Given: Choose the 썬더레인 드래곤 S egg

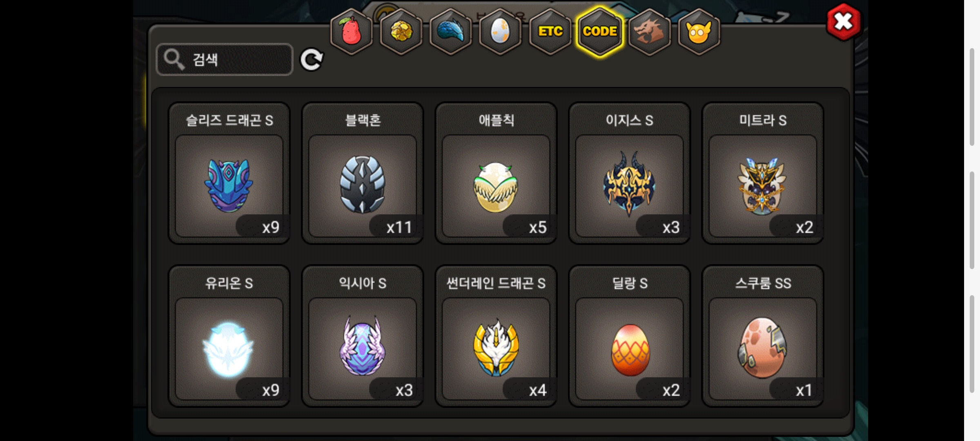Looking at the screenshot, I should coord(496,336).
